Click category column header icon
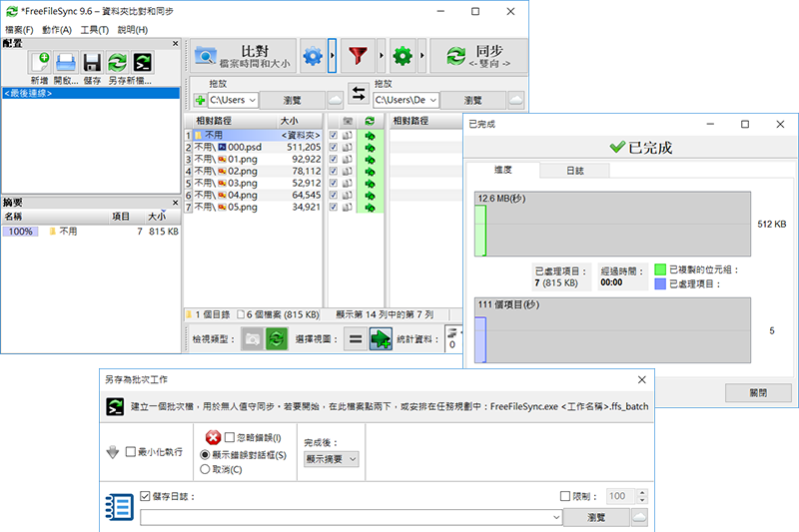The width and height of the screenshot is (799, 532). [x=348, y=121]
